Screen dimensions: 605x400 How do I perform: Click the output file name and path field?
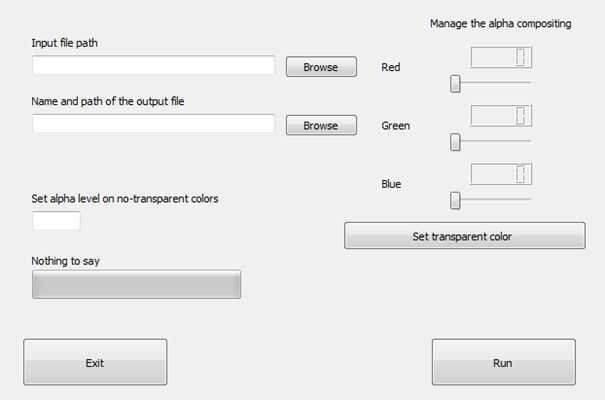[x=153, y=124]
